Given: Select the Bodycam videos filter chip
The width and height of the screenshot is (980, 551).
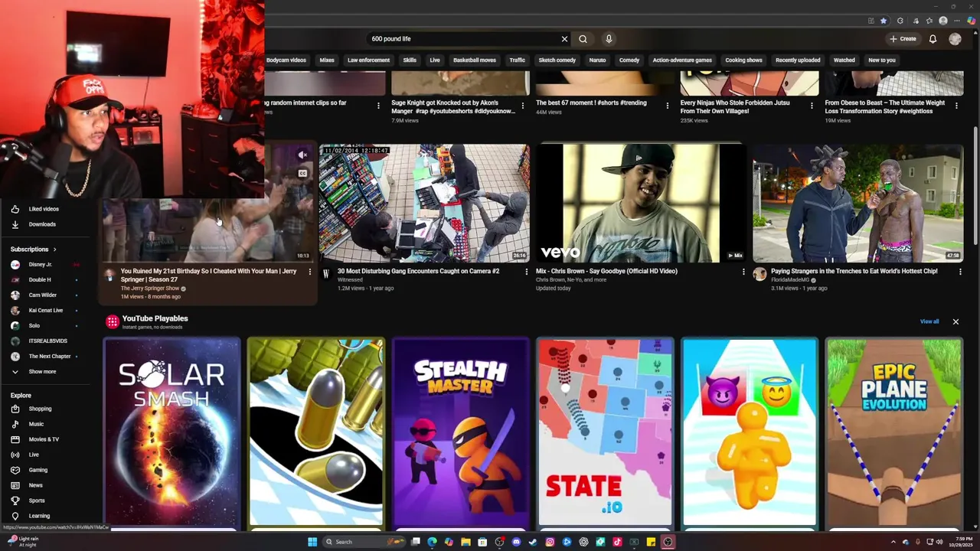Looking at the screenshot, I should click(x=286, y=60).
